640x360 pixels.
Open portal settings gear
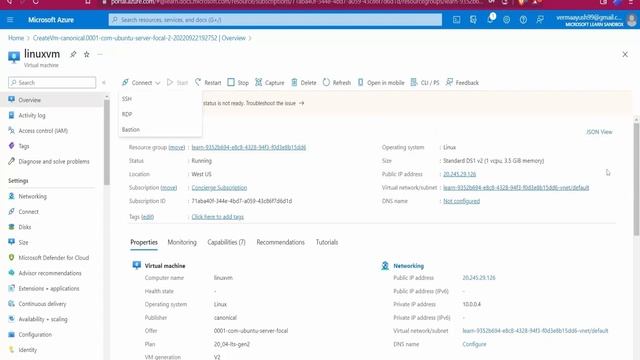pyautogui.click(x=507, y=20)
